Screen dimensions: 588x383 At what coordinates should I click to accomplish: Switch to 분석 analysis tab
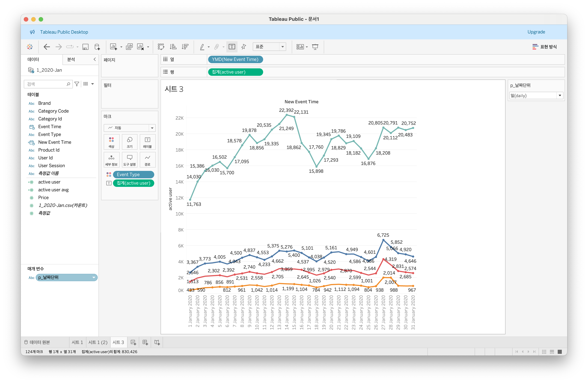[x=71, y=59]
